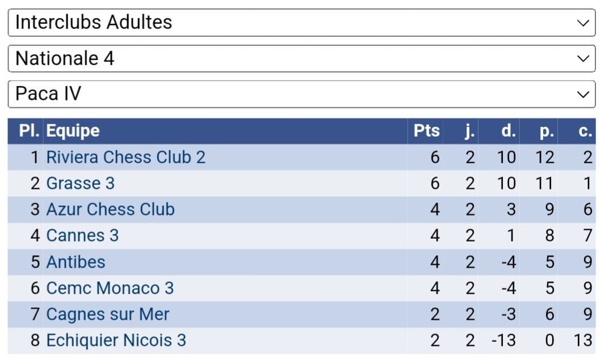Image resolution: width=613 pixels, height=364 pixels.
Task: Expand the Nationale 4 division selector
Action: pyautogui.click(x=301, y=58)
